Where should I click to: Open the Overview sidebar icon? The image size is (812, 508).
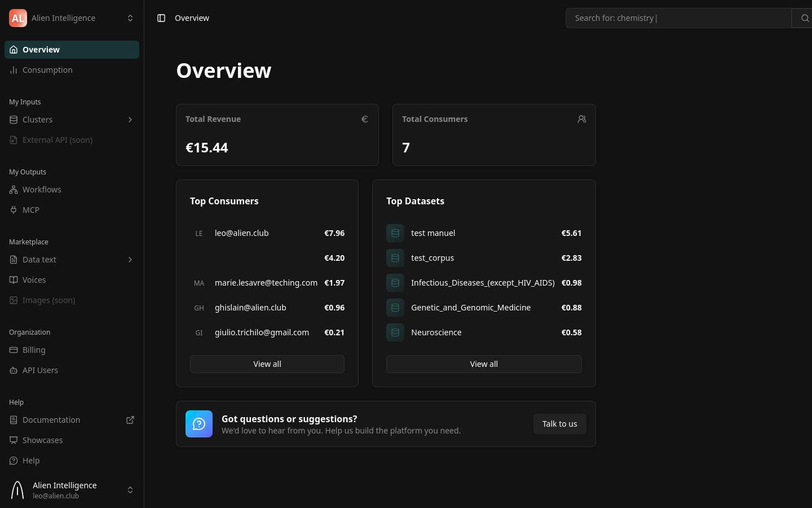tap(14, 50)
